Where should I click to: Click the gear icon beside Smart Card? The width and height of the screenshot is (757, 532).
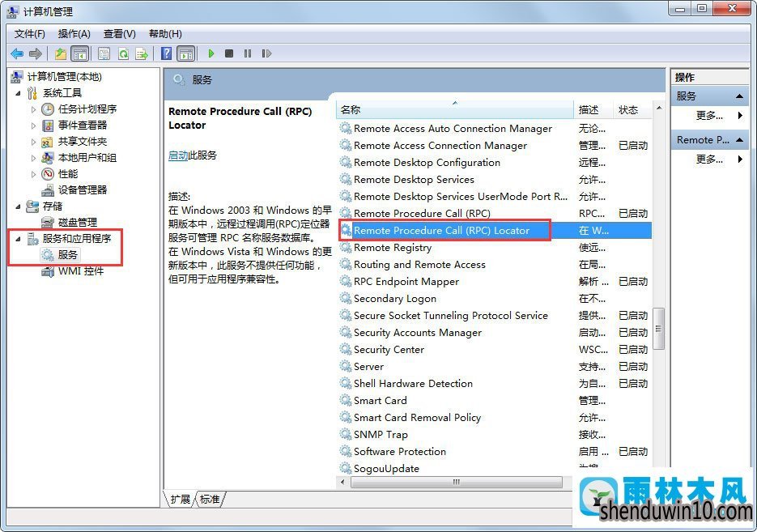345,401
